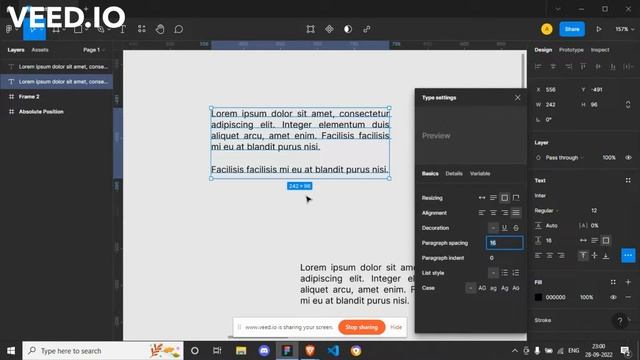Open the Regular font weight dropdown

coord(547,211)
